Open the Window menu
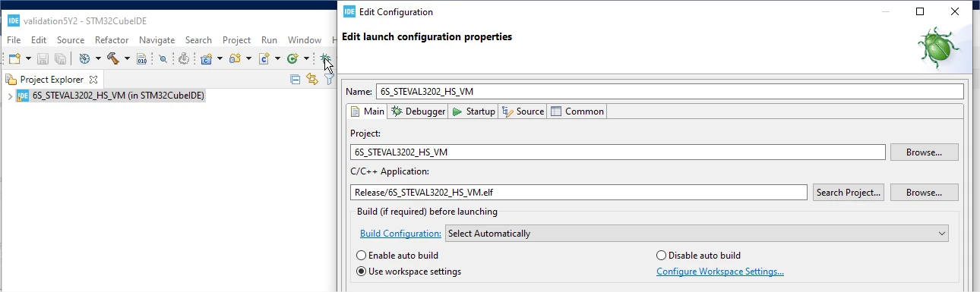Viewport: 980px width, 292px height. pyautogui.click(x=305, y=39)
